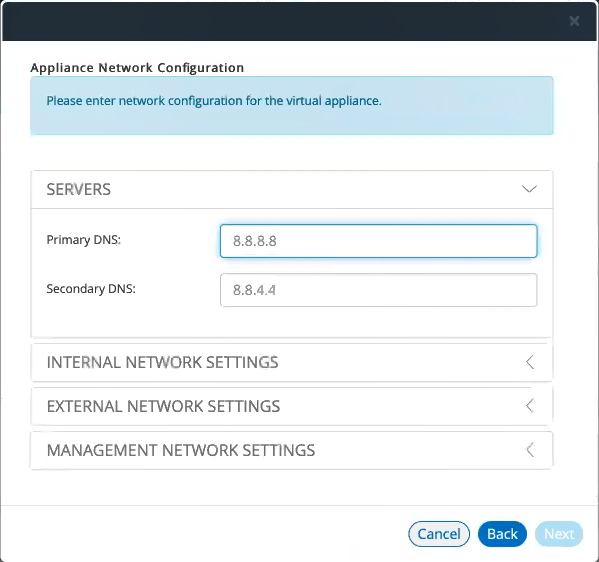Go to previous step with Back
This screenshot has width=599, height=562.
pos(502,534)
